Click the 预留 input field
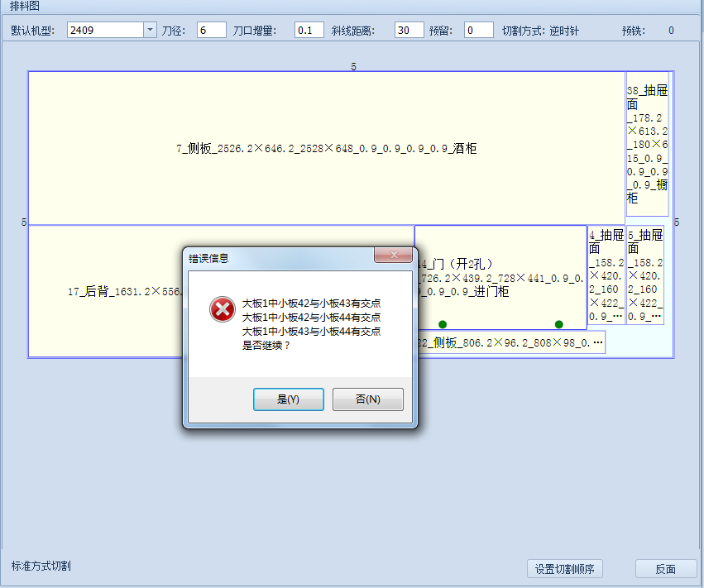The width and height of the screenshot is (704, 588). point(478,31)
